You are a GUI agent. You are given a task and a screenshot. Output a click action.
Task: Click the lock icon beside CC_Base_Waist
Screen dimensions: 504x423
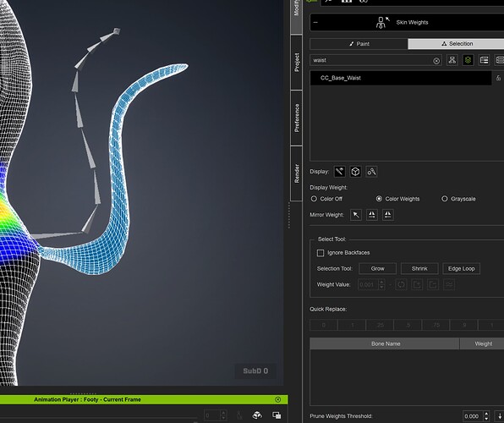click(x=498, y=78)
